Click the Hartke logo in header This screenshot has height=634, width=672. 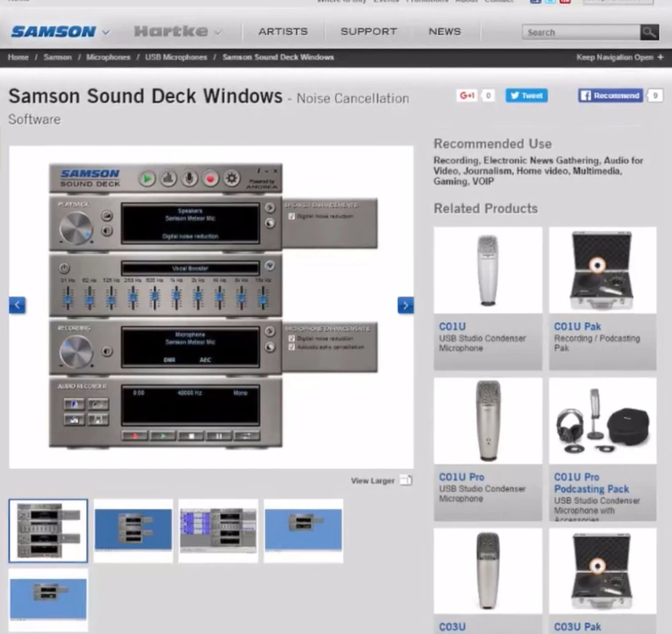(171, 32)
